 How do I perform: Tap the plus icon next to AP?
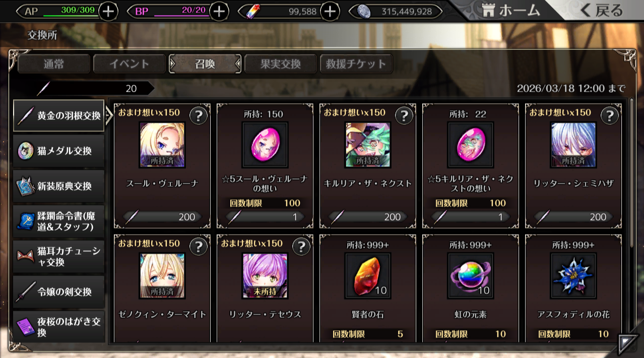pos(108,11)
